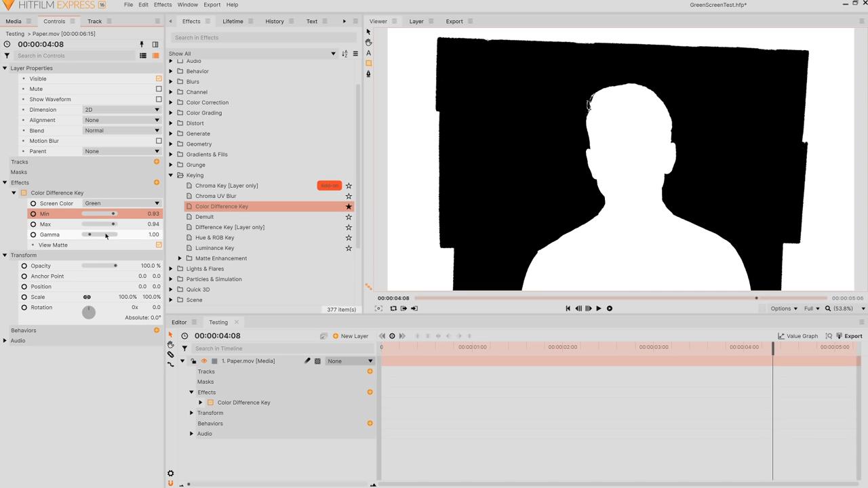Select the arrow Select tool in Viewer toolbar
Screen dimensions: 868x488
pyautogui.click(x=368, y=32)
